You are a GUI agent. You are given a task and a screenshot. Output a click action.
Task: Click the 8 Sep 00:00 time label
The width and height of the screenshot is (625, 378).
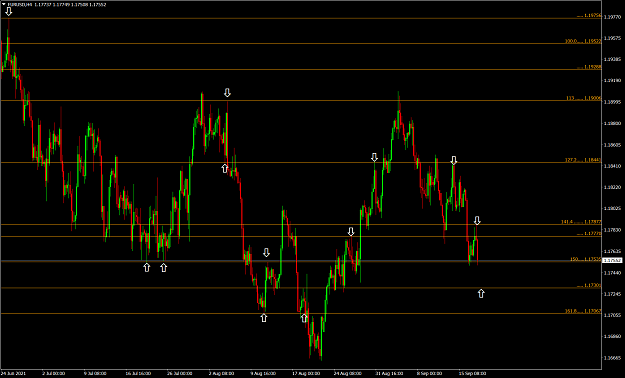(x=430, y=374)
